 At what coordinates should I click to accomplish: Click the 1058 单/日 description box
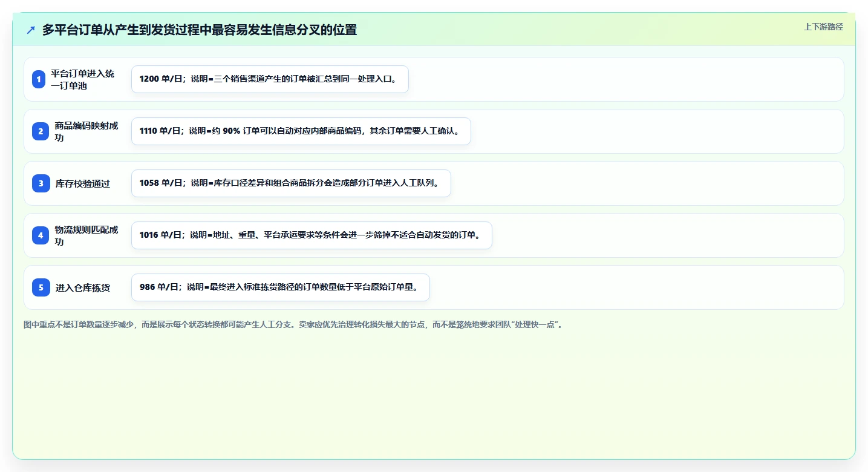click(x=291, y=183)
